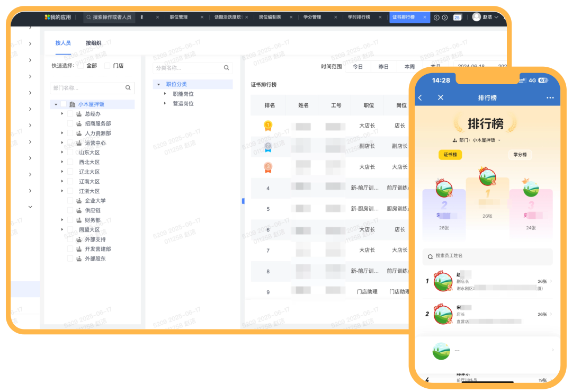Image resolution: width=572 pixels, height=392 pixels.
Task: Tap the 学分榜 button on phone
Action: (520, 155)
